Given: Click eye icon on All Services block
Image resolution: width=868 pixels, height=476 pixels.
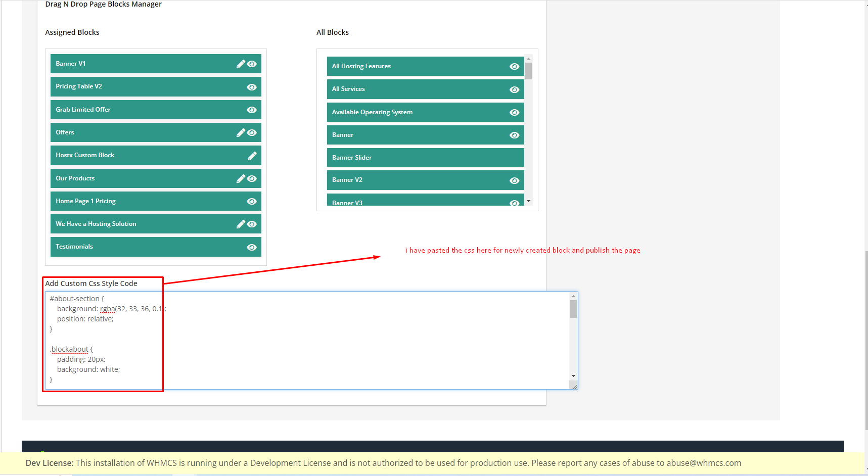Looking at the screenshot, I should [515, 89].
